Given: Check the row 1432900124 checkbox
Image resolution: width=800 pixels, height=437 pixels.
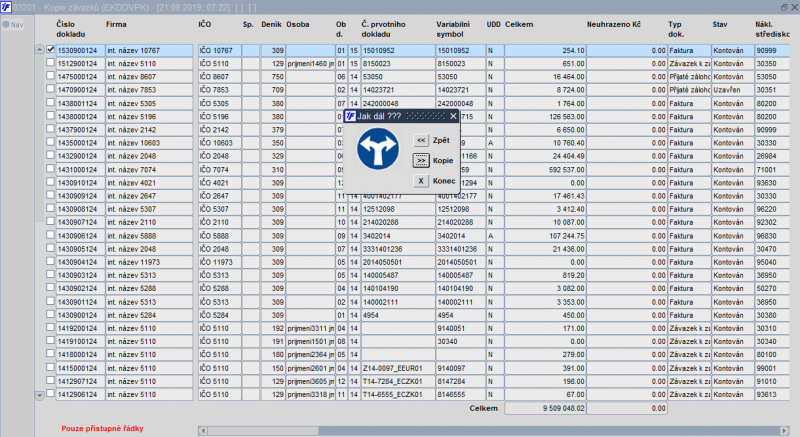Looking at the screenshot, I should 50,155.
